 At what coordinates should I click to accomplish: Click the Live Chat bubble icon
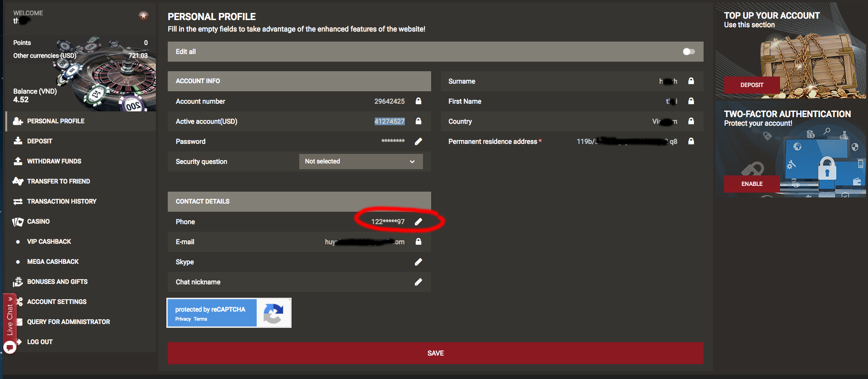coord(10,347)
